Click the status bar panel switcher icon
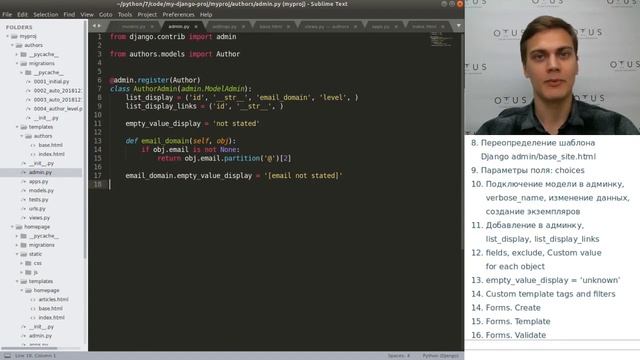The image size is (640, 360). tap(7, 356)
